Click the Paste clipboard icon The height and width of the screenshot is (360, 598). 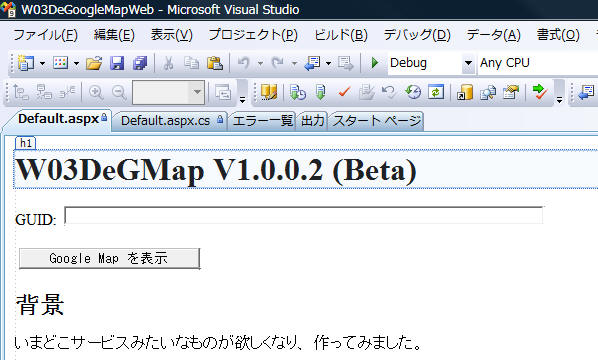pos(215,63)
